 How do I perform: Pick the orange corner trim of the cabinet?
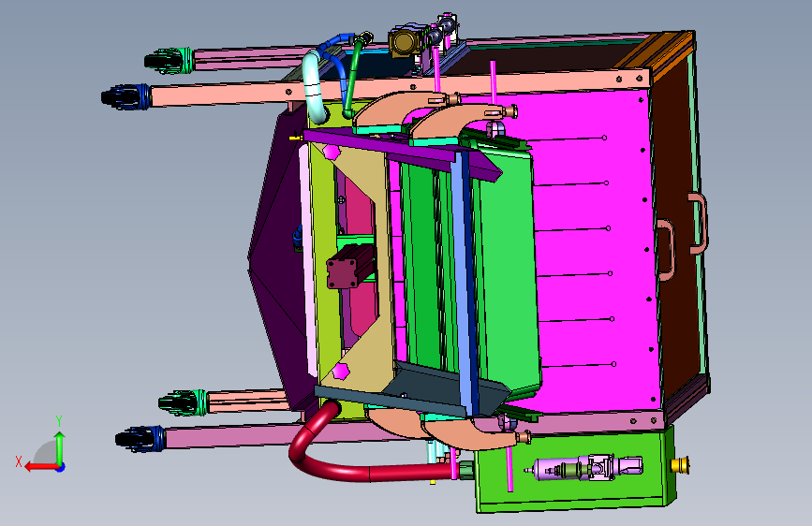(655, 51)
